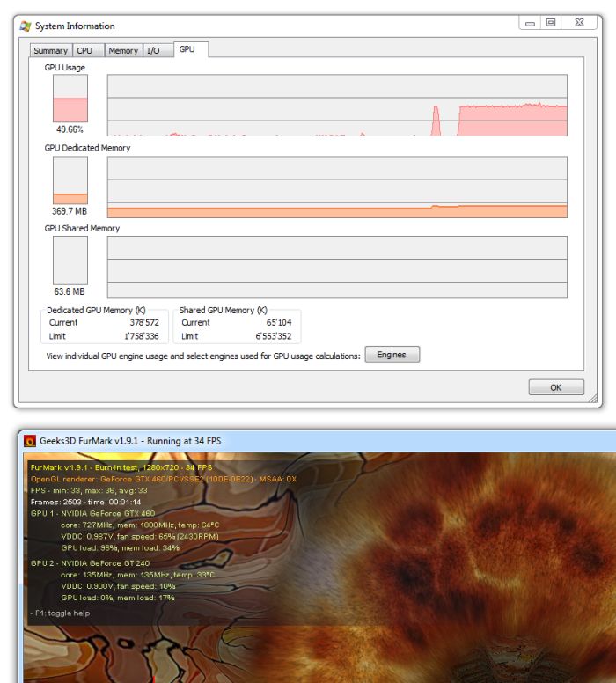Open the Engines button
616x683 pixels.
point(392,355)
